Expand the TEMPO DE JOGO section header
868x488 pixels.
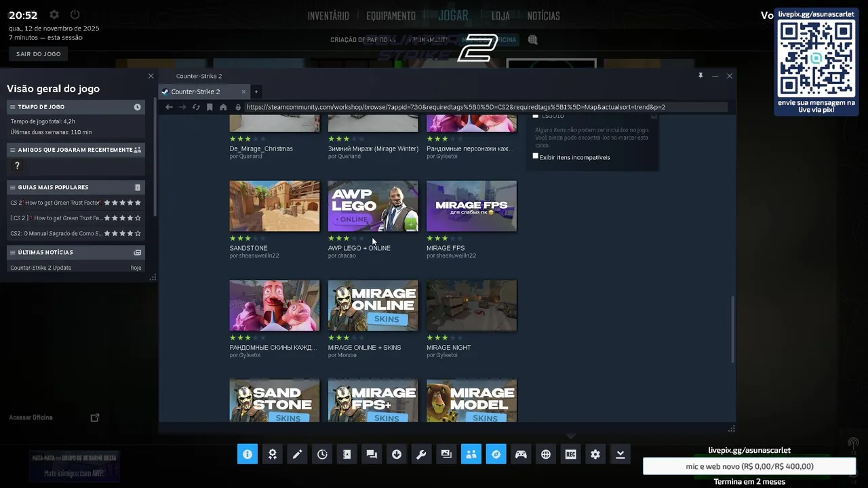(x=76, y=107)
